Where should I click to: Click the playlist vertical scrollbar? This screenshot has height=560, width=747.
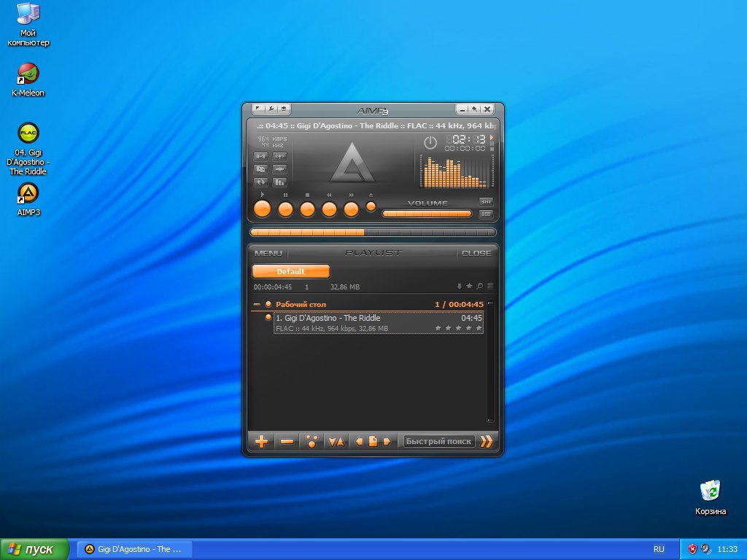tap(490, 362)
